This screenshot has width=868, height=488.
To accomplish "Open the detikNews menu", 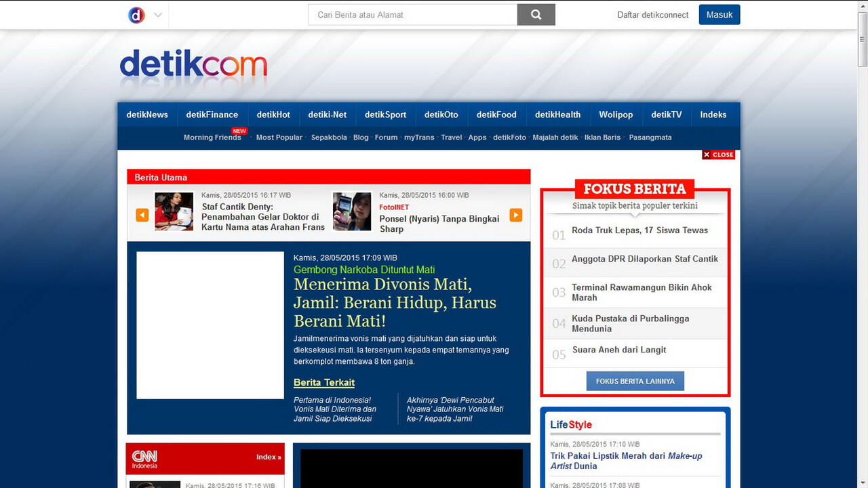I will point(147,115).
